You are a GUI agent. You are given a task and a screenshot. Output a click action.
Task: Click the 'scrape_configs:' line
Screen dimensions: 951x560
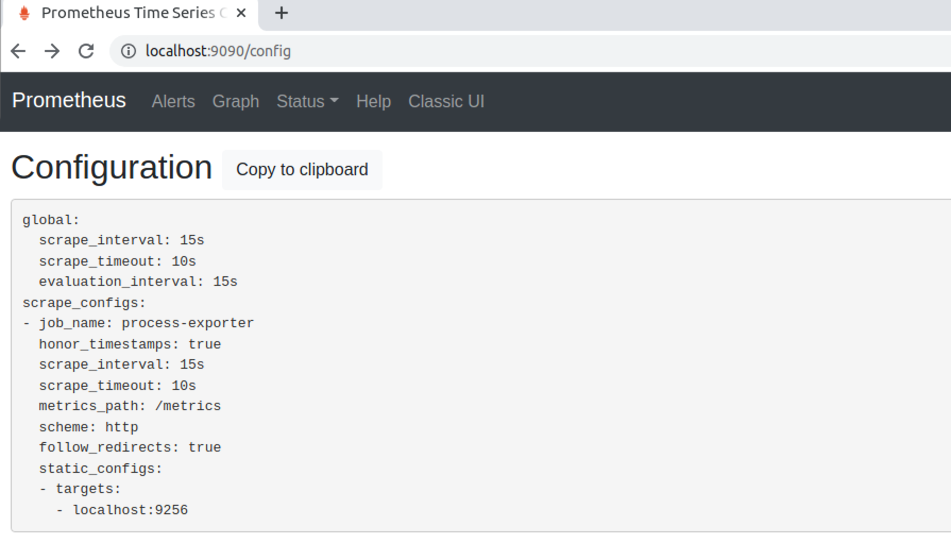pos(84,303)
